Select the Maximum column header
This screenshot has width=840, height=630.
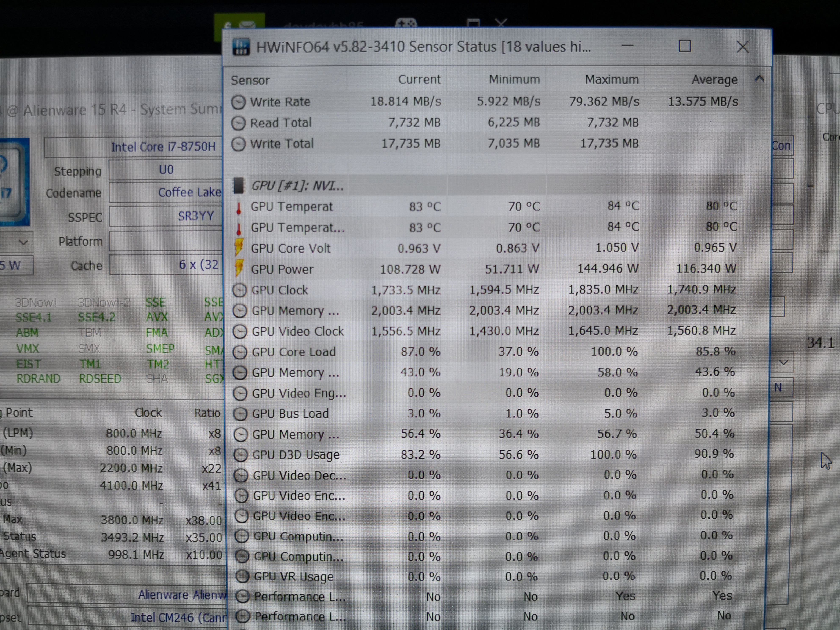tap(612, 80)
